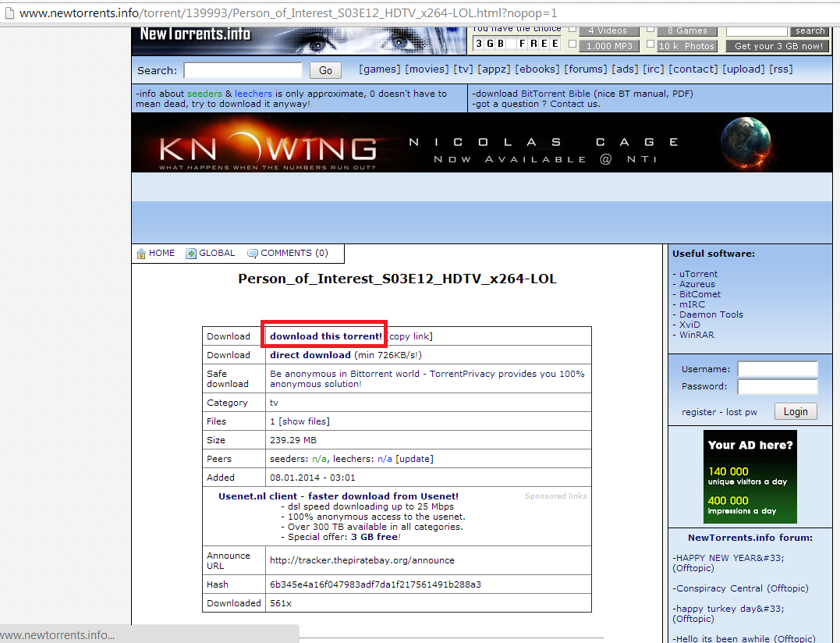Open the games category link
The width and height of the screenshot is (840, 643).
tap(379, 69)
